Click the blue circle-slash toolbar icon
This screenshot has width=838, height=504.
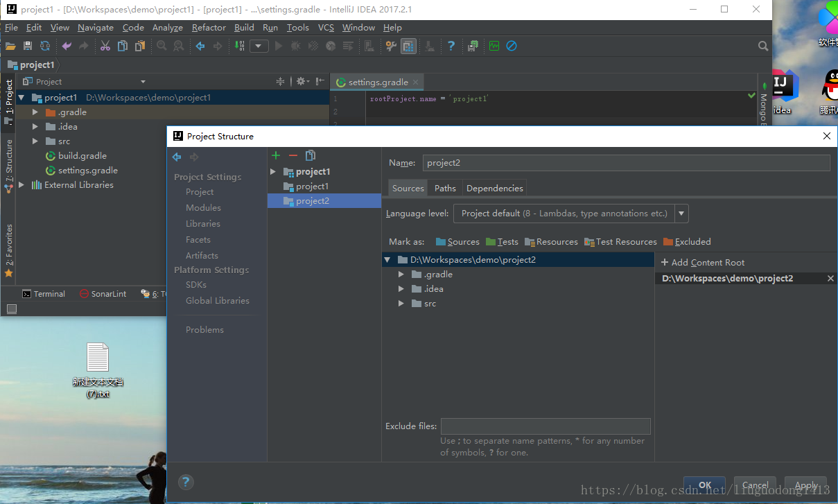coord(512,46)
